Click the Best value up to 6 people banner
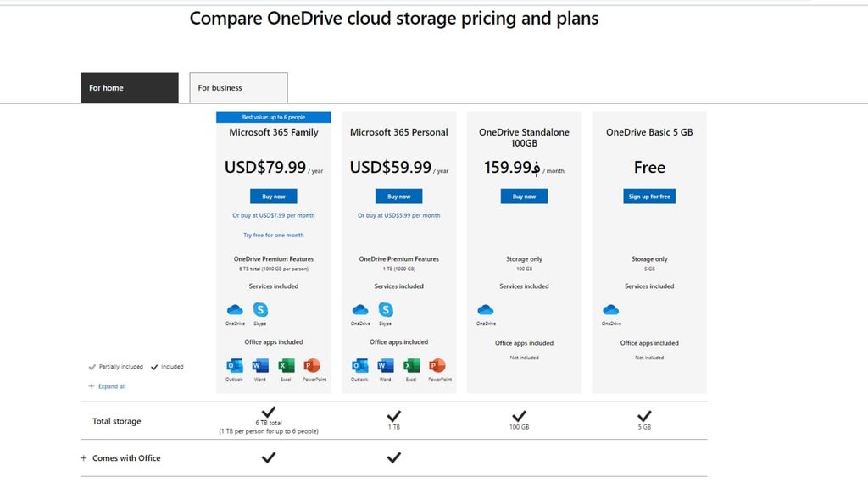868x488 pixels. point(273,116)
